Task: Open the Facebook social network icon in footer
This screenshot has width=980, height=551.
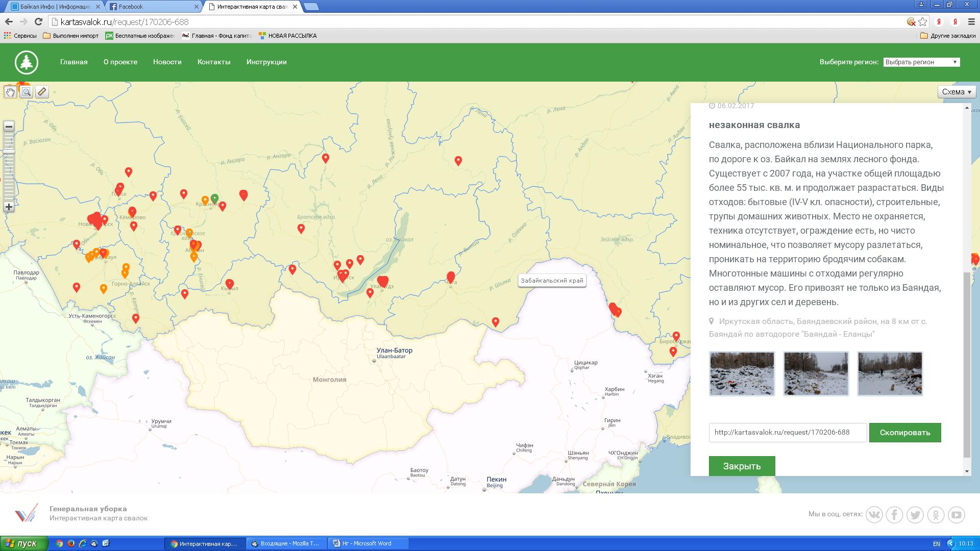Action: tap(894, 515)
